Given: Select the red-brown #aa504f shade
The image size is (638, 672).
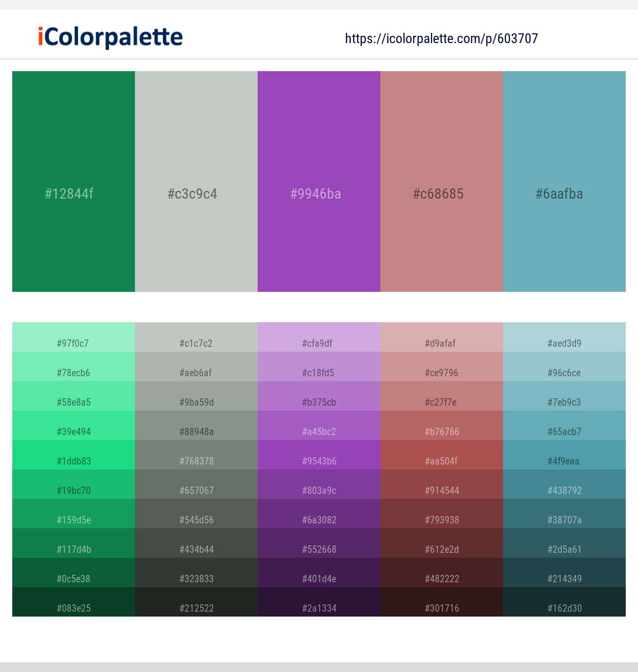Looking at the screenshot, I should (x=442, y=455).
